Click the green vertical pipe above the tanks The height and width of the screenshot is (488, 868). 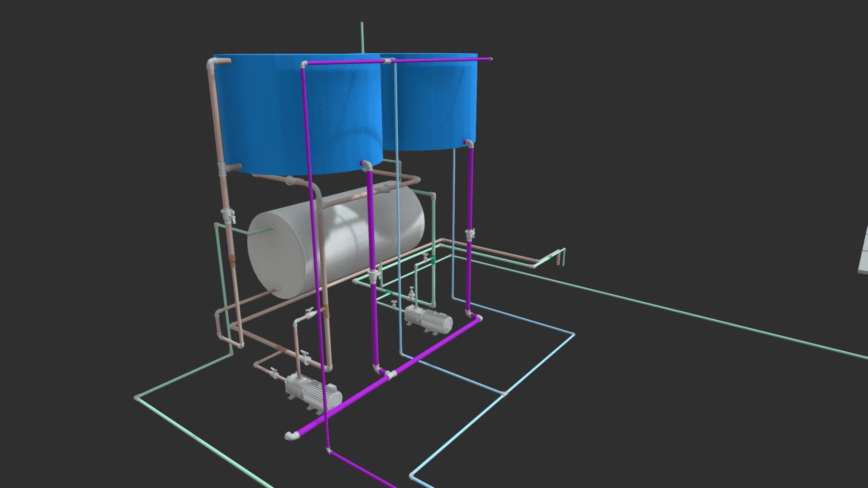[362, 37]
